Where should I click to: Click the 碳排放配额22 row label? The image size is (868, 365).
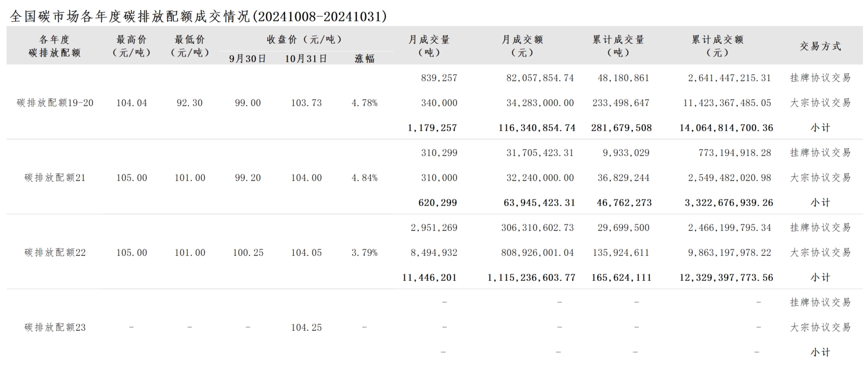pyautogui.click(x=55, y=253)
